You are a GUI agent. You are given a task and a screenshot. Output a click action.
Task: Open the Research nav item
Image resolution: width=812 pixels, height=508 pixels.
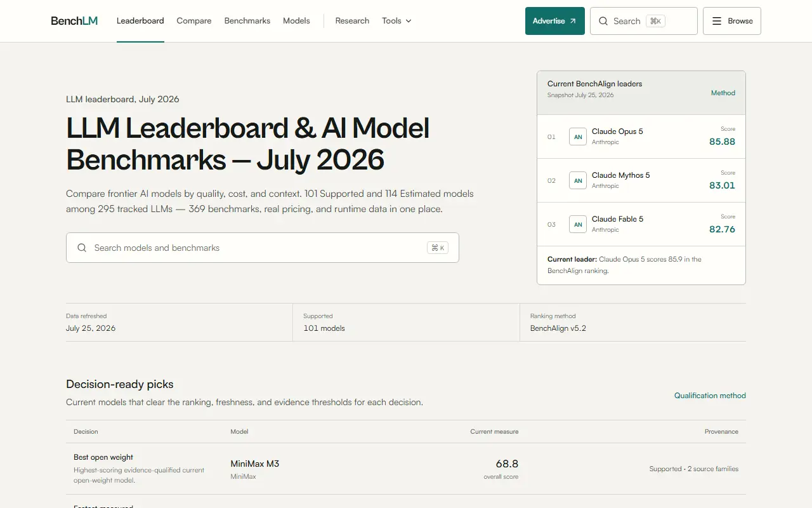(x=352, y=21)
